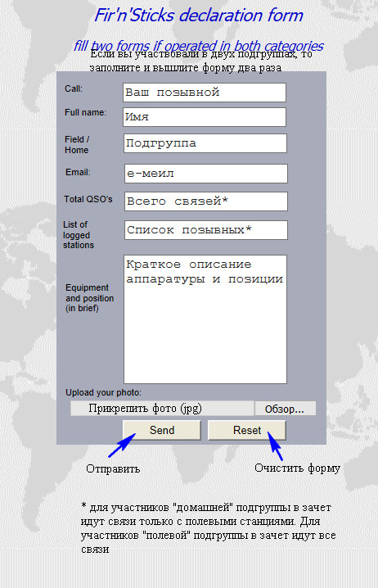Clear the form with Reset button

pyautogui.click(x=247, y=430)
